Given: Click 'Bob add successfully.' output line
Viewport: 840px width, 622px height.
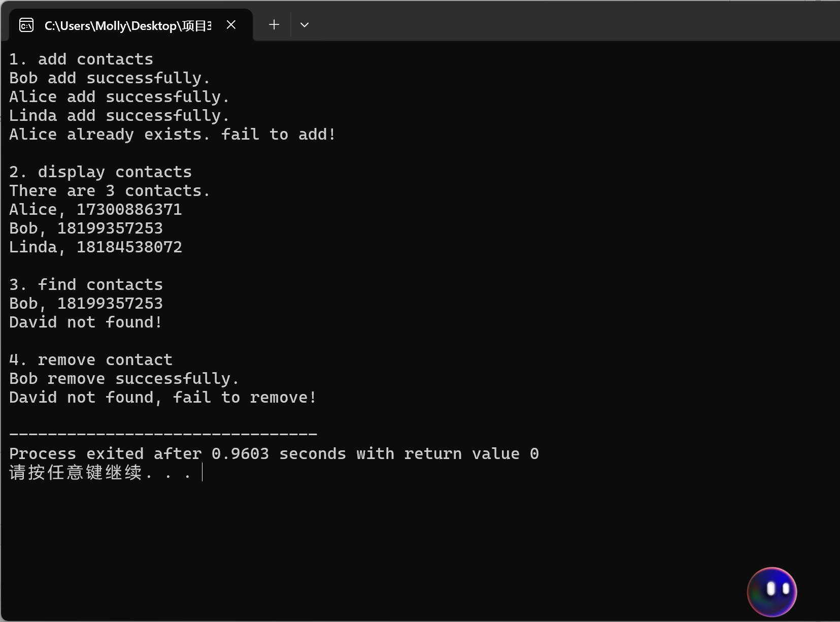Looking at the screenshot, I should tap(110, 78).
